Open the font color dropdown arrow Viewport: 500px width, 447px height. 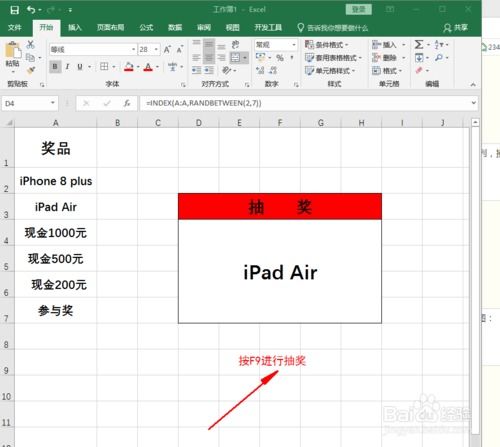point(157,67)
